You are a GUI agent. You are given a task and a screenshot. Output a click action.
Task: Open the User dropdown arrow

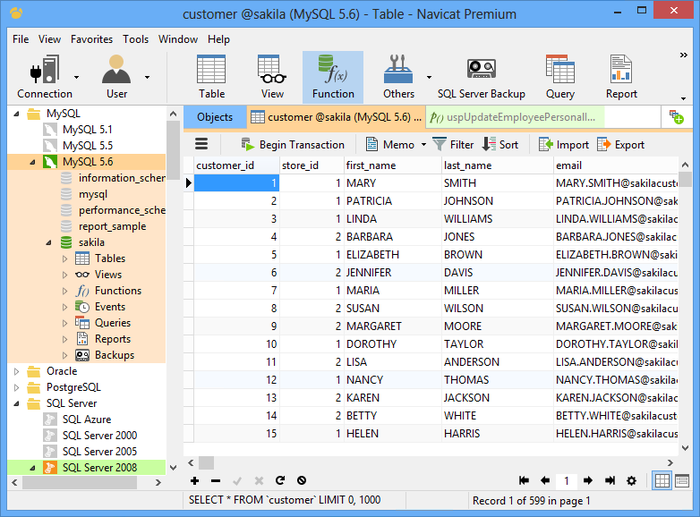(x=147, y=77)
